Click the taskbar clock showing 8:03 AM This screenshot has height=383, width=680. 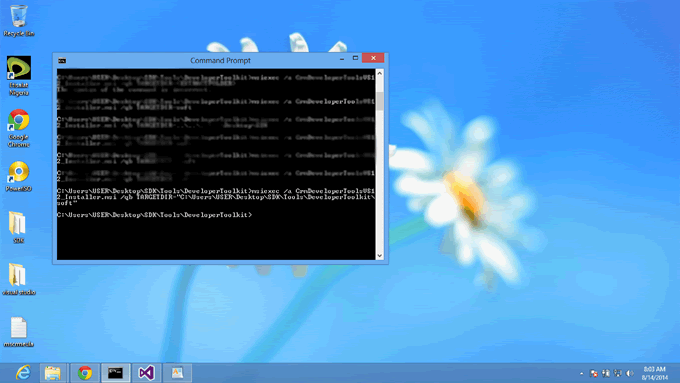[654, 373]
